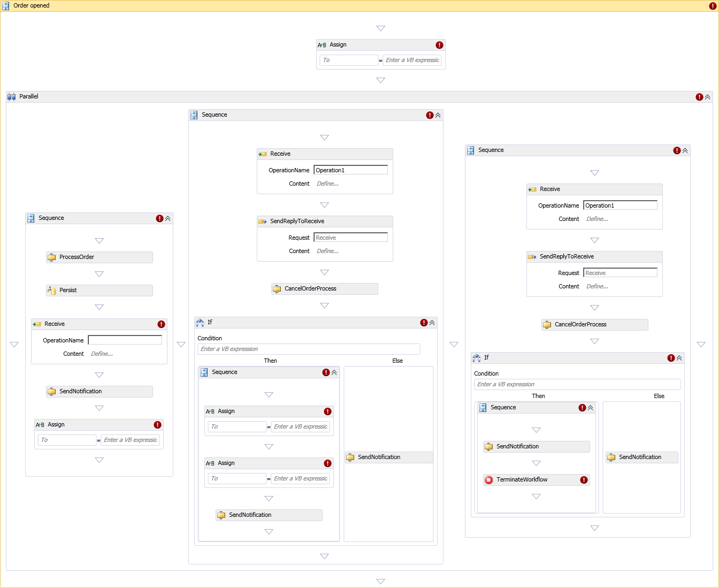Click the ProcessOrder activity icon

pyautogui.click(x=52, y=257)
